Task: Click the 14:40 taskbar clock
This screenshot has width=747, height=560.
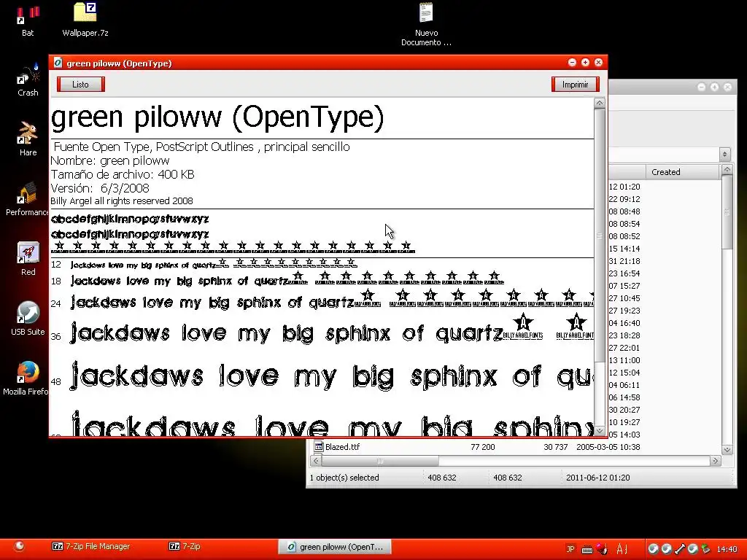Action: coord(727,549)
